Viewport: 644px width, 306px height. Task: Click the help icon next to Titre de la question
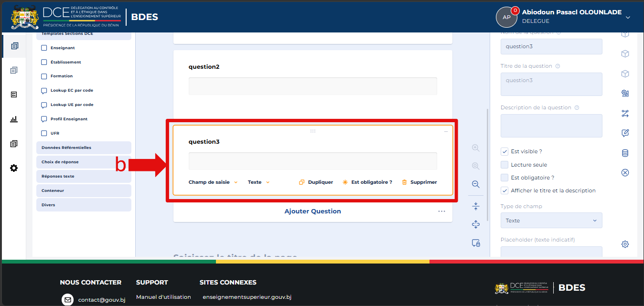tap(558, 66)
